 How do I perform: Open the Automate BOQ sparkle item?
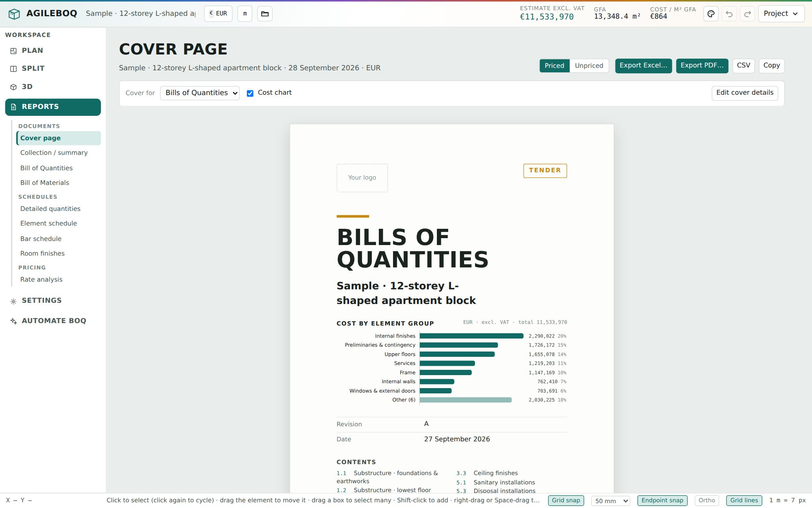tap(53, 321)
